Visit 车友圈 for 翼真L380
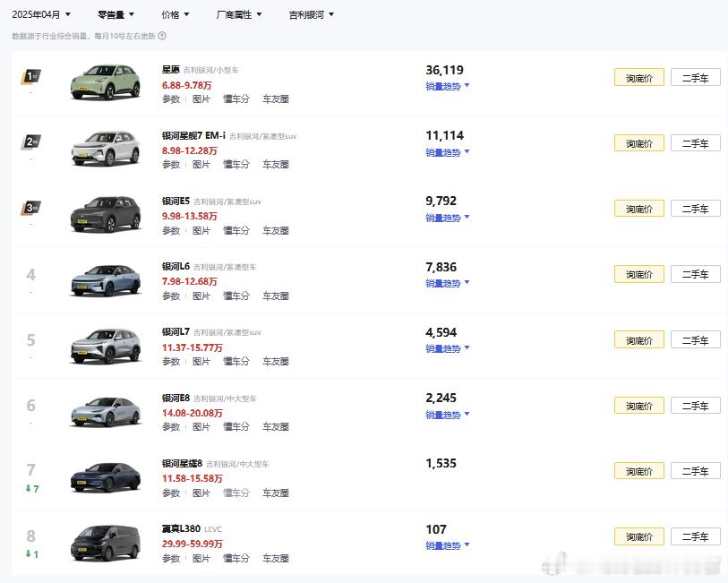 pos(276,558)
